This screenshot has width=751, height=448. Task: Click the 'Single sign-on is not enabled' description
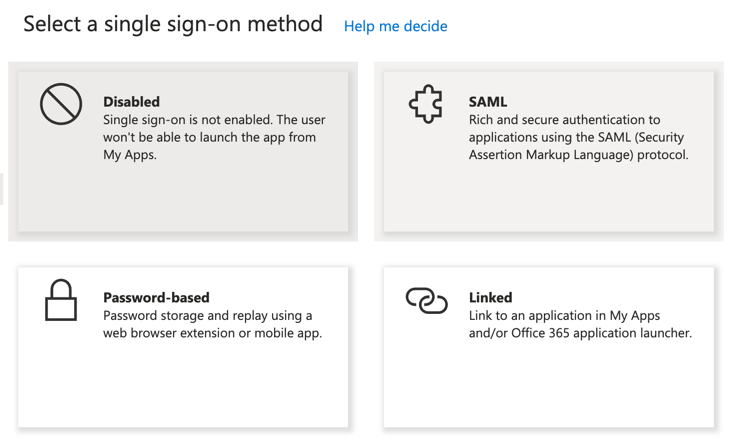click(213, 120)
